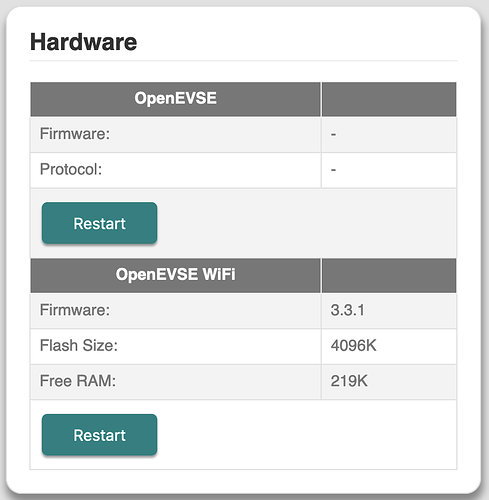Click the 3.3.1 firmware version value
This screenshot has height=500, width=489.
(347, 310)
